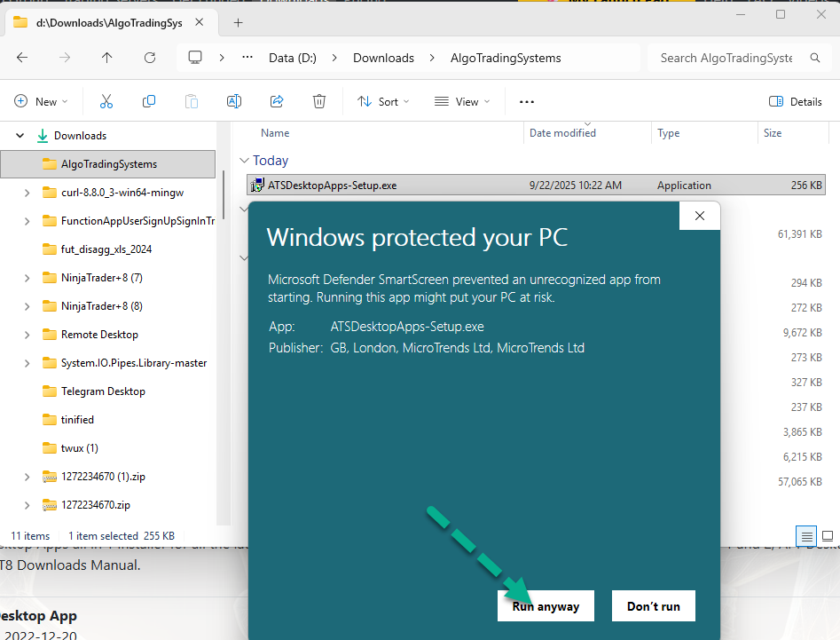Click the Cut scissors icon
The image size is (840, 640).
(106, 101)
